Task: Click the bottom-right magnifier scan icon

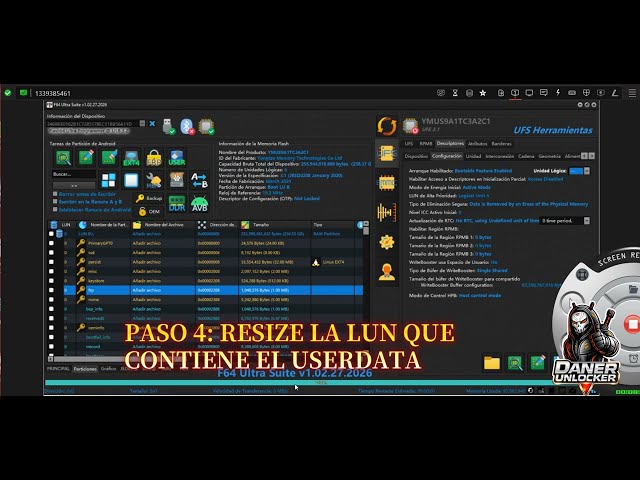Action: click(515, 362)
